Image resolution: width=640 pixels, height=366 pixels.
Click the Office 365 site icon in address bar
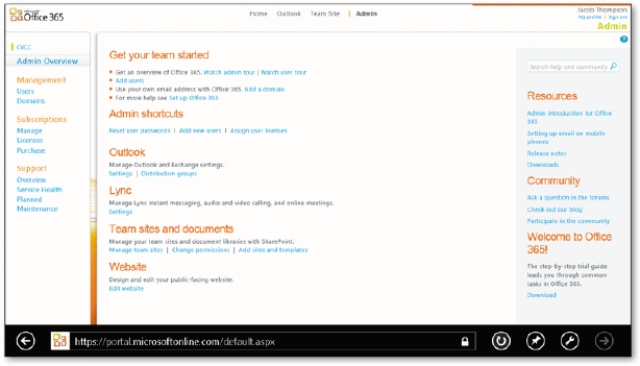click(x=60, y=341)
